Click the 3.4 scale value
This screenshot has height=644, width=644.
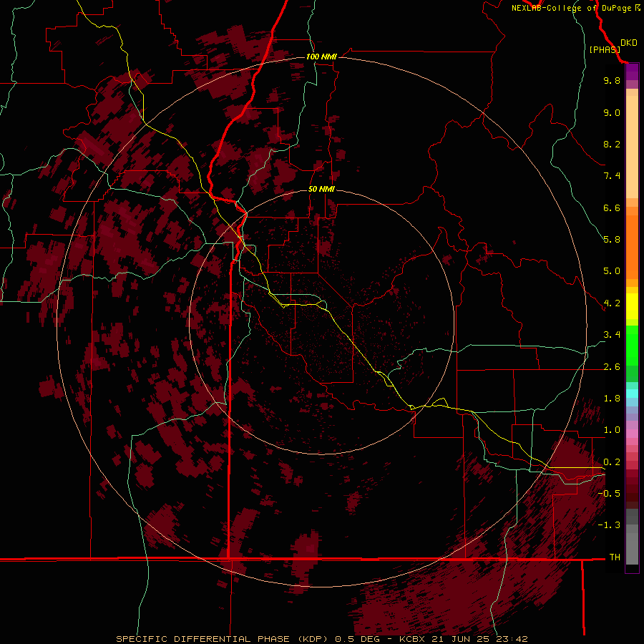(x=612, y=335)
